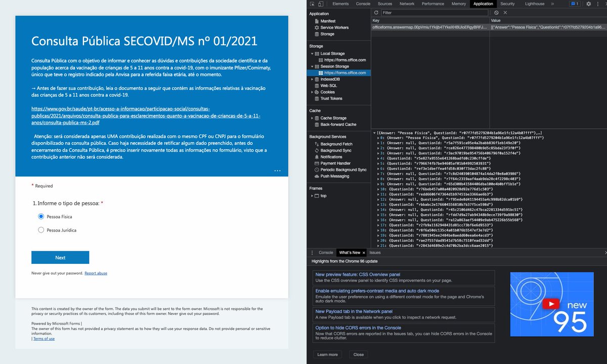Open the New Payload tab feature link
Image resolution: width=607 pixels, height=364 pixels.
pyautogui.click(x=354, y=311)
